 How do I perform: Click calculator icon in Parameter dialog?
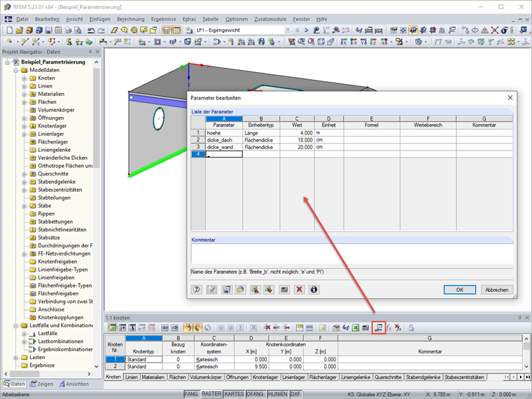[x=284, y=290]
